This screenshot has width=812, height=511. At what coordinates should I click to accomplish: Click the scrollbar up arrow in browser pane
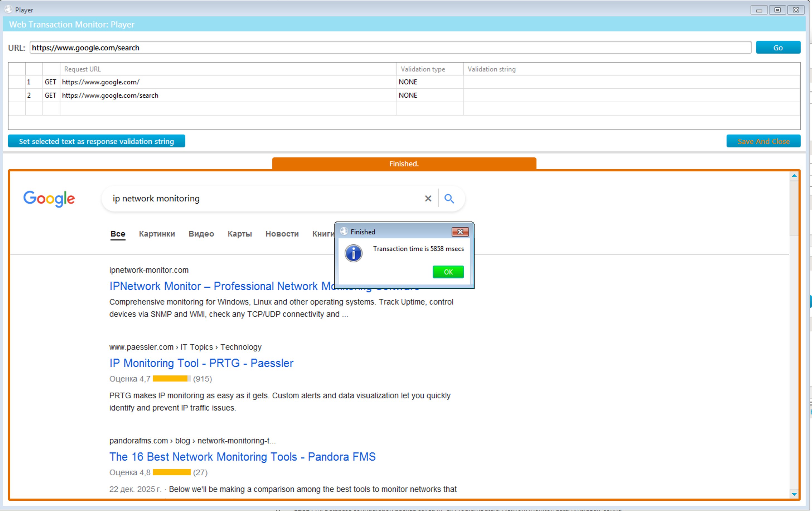pyautogui.click(x=794, y=176)
